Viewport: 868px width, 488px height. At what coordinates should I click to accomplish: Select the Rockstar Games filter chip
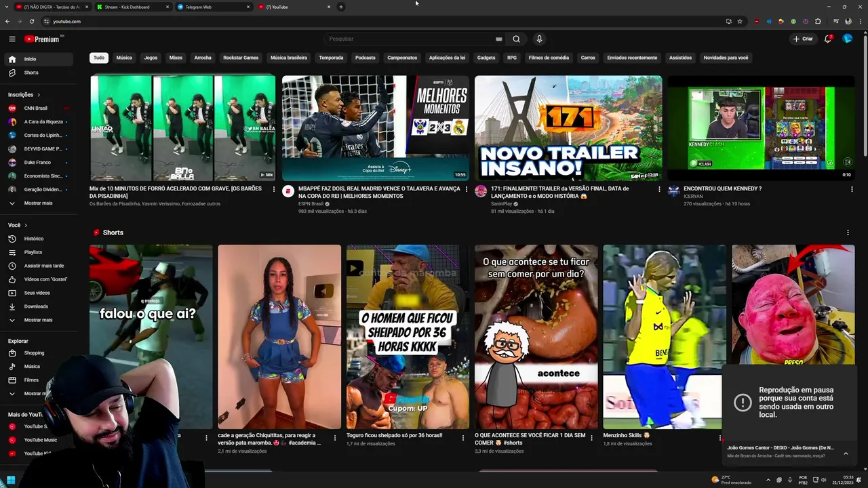pos(241,58)
